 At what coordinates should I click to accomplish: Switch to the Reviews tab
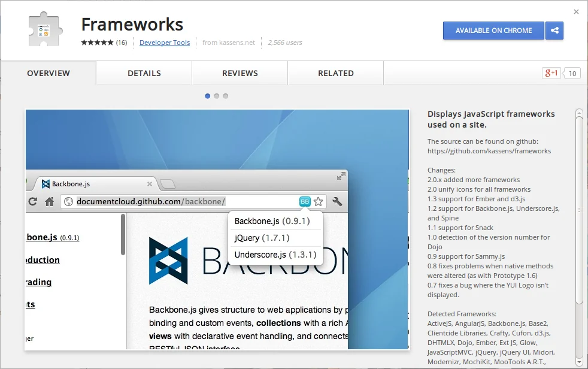tap(240, 73)
